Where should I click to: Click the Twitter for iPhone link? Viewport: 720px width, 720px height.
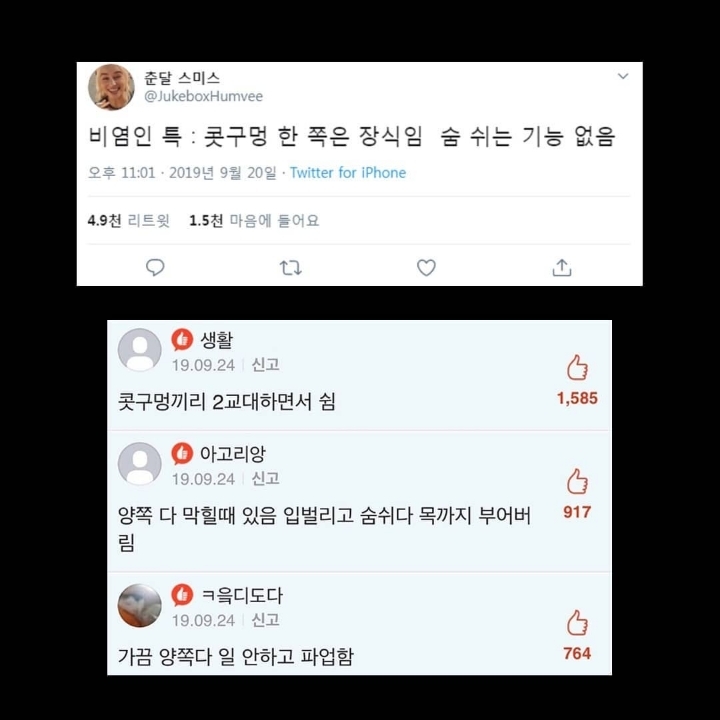click(348, 173)
